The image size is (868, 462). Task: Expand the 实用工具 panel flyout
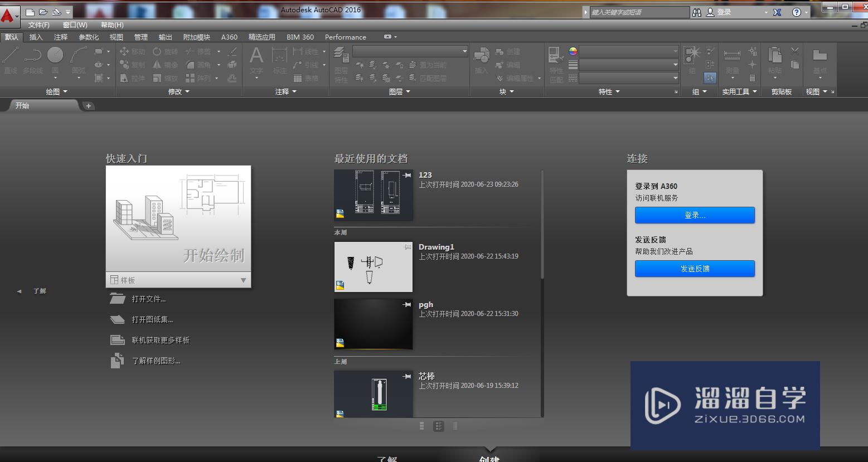pyautogui.click(x=740, y=91)
